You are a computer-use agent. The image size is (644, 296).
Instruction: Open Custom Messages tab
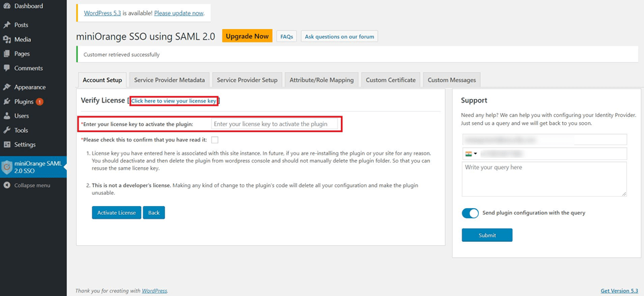452,80
